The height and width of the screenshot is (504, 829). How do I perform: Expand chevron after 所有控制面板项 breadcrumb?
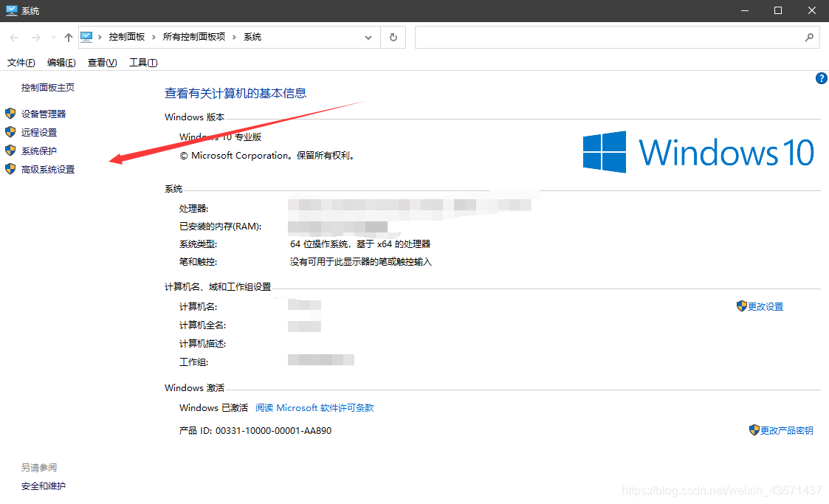pos(234,37)
